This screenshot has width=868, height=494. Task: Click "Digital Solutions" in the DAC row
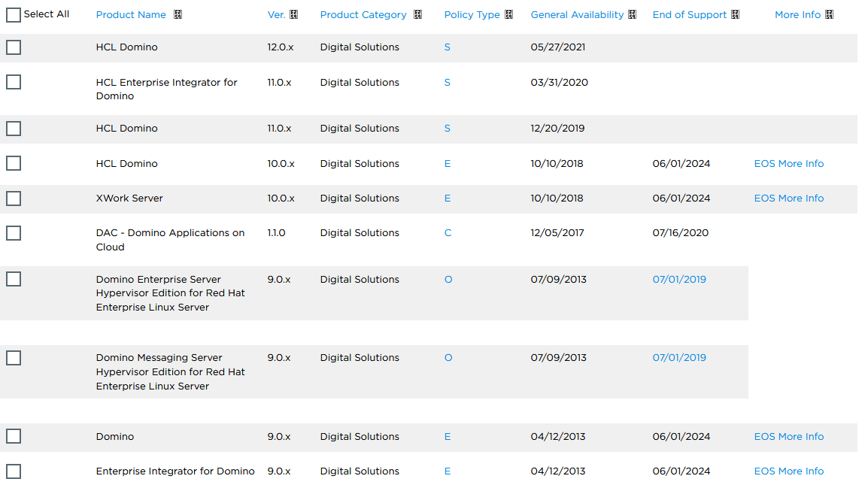tap(360, 233)
